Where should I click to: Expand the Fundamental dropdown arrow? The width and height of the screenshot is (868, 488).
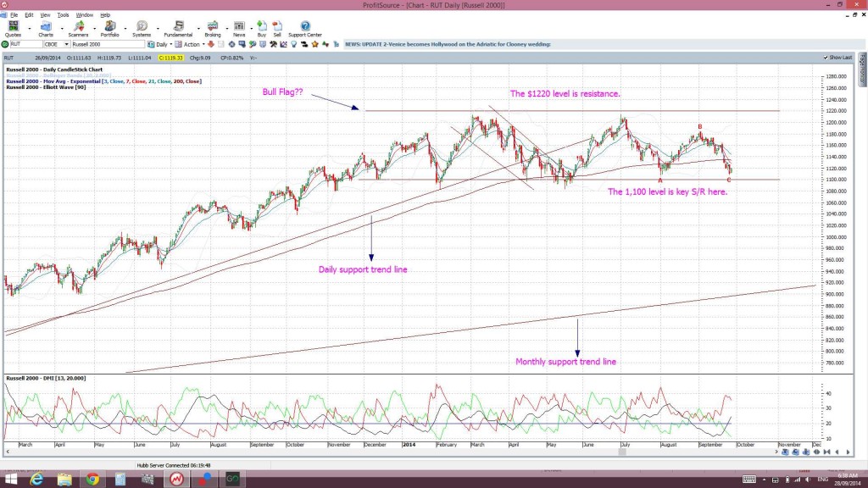198,28
